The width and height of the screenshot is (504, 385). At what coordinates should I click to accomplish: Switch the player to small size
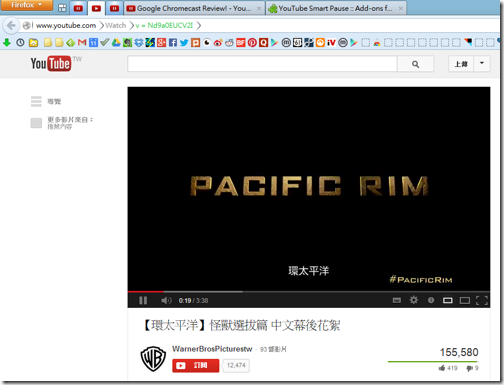coord(447,300)
